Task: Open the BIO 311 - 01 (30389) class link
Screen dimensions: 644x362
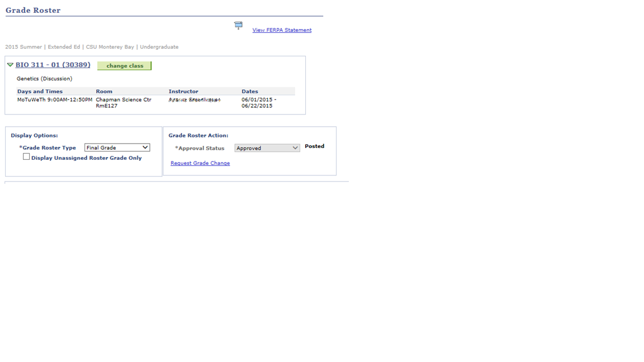Action: point(53,65)
